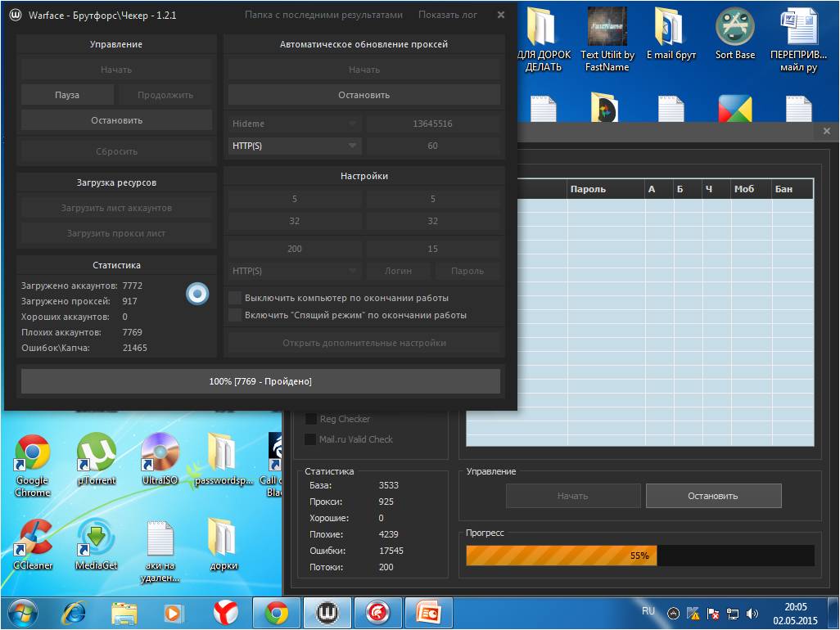Click the 60 value field beside HTTP(S)
Viewport: 840px width, 630px height.
(433, 146)
